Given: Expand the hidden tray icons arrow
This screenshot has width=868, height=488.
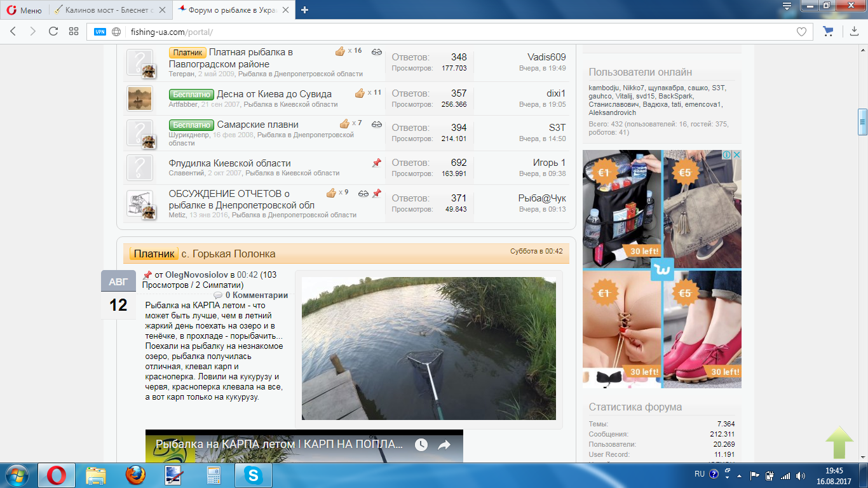Looking at the screenshot, I should point(738,475).
